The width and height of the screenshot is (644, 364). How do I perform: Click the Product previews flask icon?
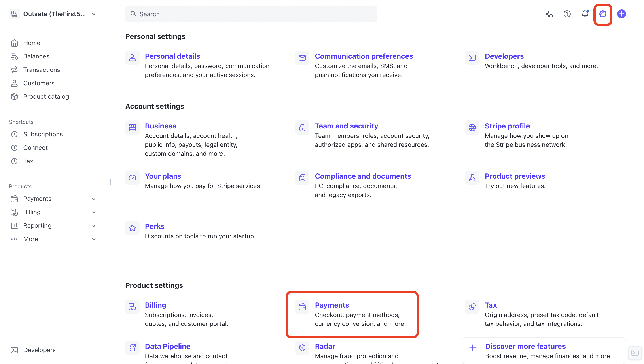[472, 178]
